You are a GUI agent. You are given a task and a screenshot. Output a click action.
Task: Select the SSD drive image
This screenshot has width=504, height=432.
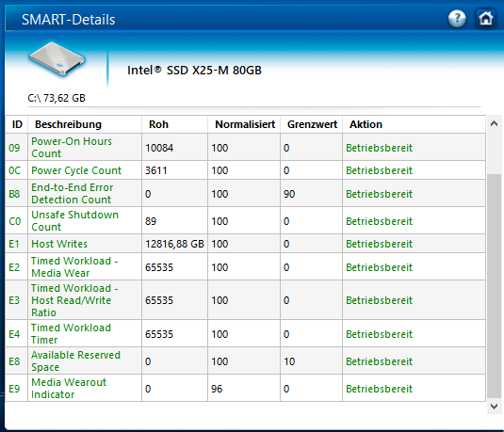(57, 58)
